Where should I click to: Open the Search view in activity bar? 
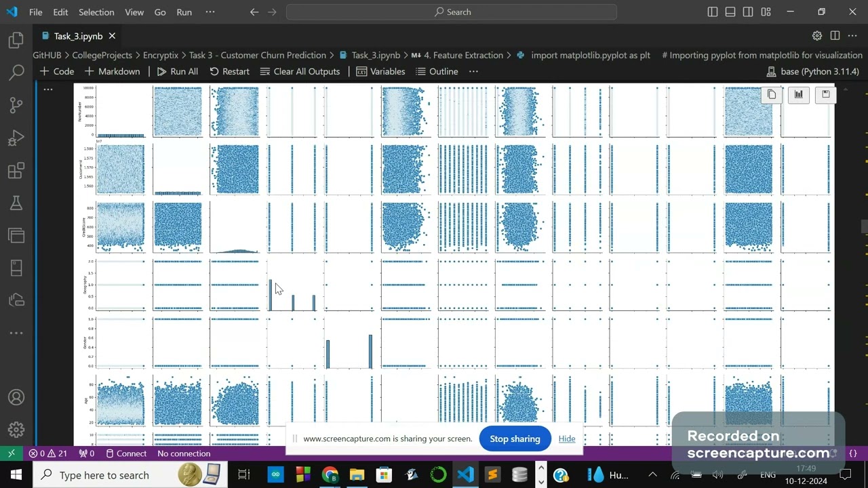coord(16,73)
